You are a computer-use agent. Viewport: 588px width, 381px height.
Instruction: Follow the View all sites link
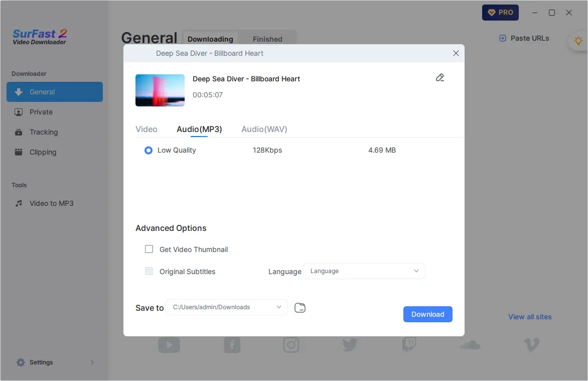530,317
